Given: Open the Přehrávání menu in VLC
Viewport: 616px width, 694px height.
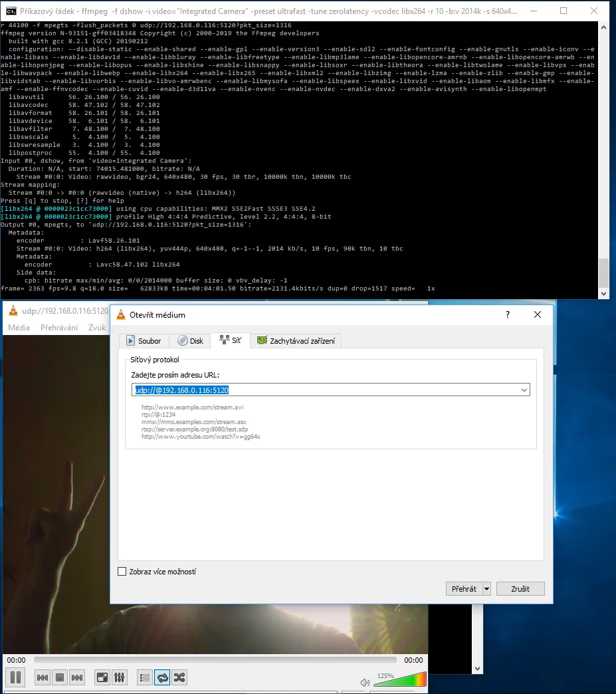Looking at the screenshot, I should pyautogui.click(x=59, y=328).
